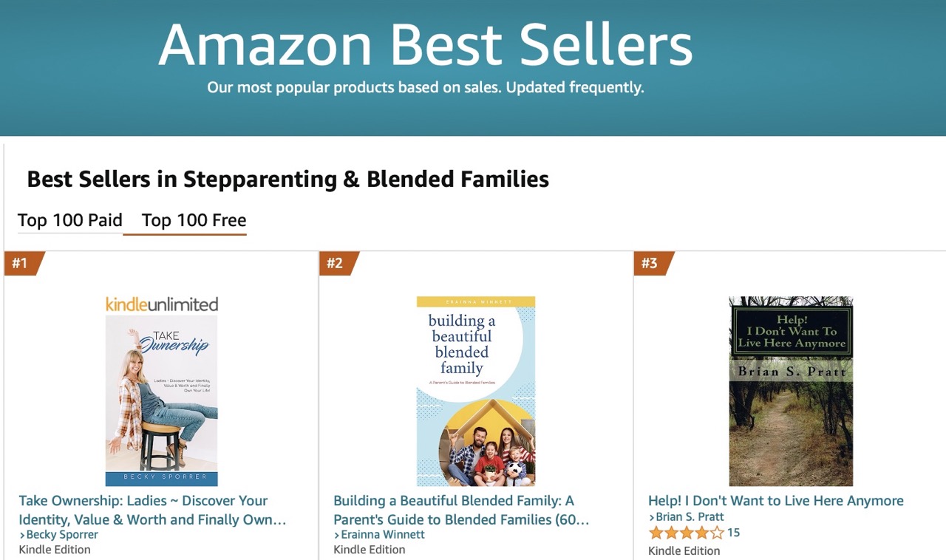Open Help! I Don't Want to Live Here Anymore link
946x560 pixels.
[776, 501]
